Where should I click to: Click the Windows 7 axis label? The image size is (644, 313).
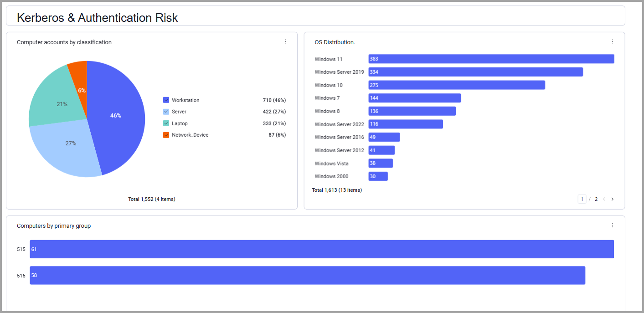point(327,98)
